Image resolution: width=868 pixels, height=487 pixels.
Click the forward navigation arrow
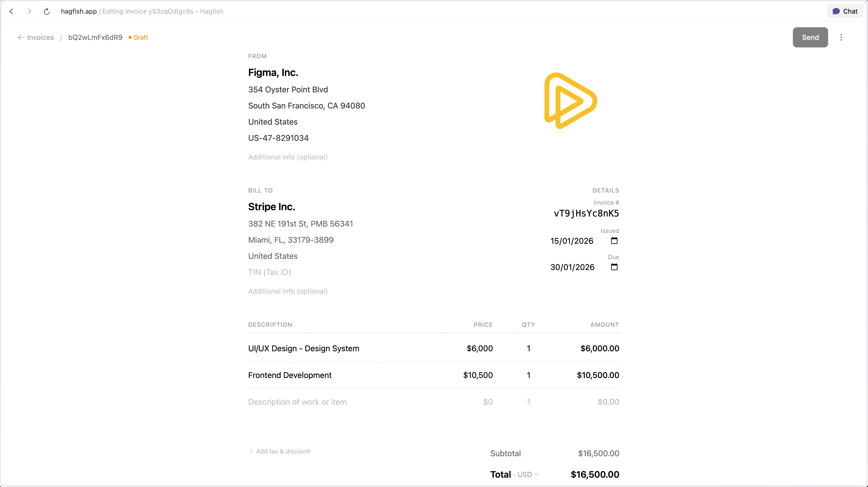coord(29,11)
